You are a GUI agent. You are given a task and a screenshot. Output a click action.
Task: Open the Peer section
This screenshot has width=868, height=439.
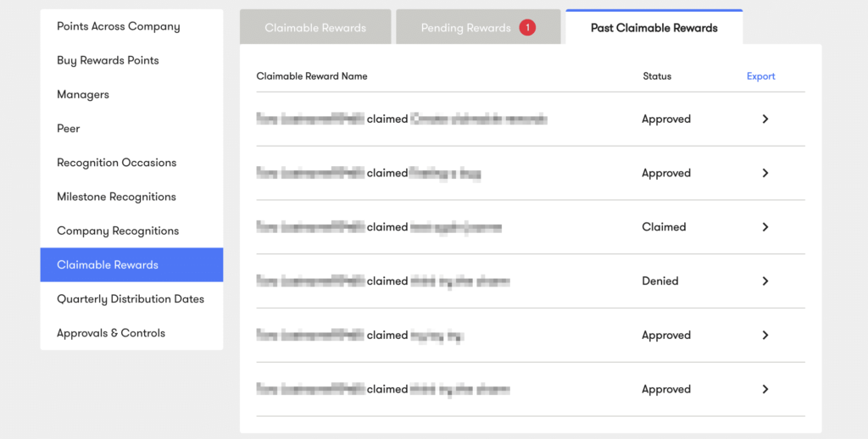131,129
